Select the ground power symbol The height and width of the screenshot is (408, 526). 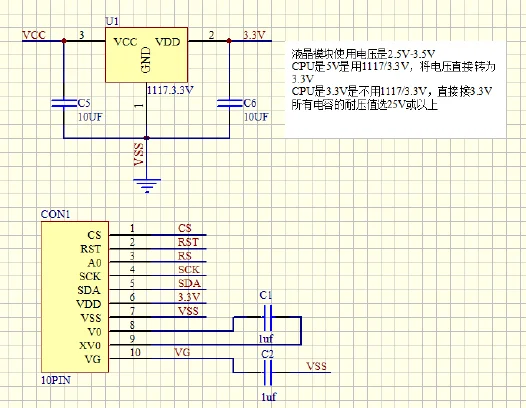tap(147, 186)
